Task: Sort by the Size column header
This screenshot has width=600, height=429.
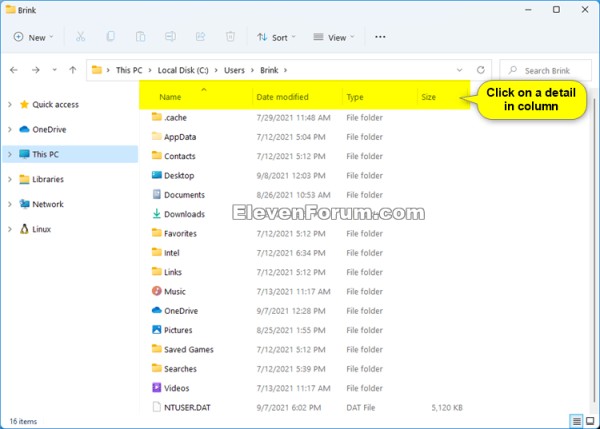Action: tap(428, 97)
